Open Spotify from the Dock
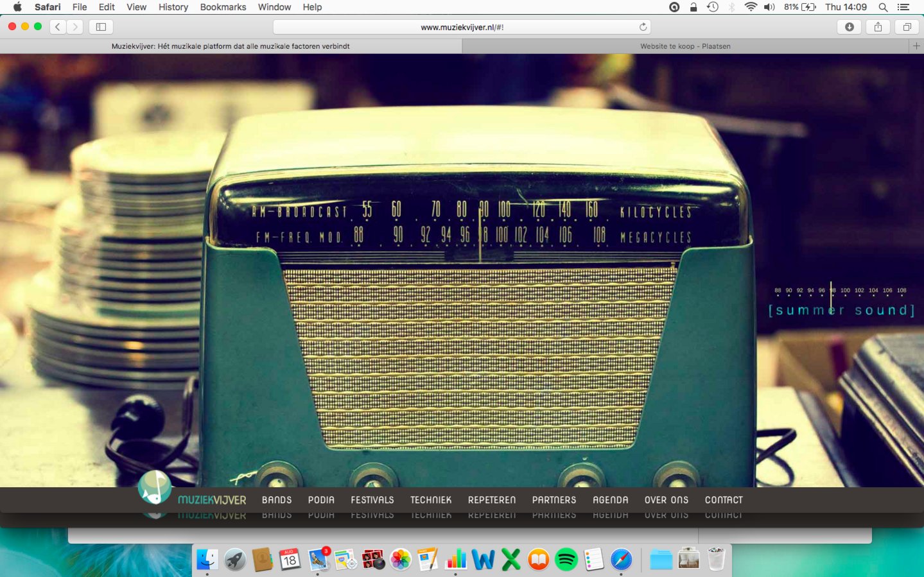924x577 pixels. [x=566, y=560]
